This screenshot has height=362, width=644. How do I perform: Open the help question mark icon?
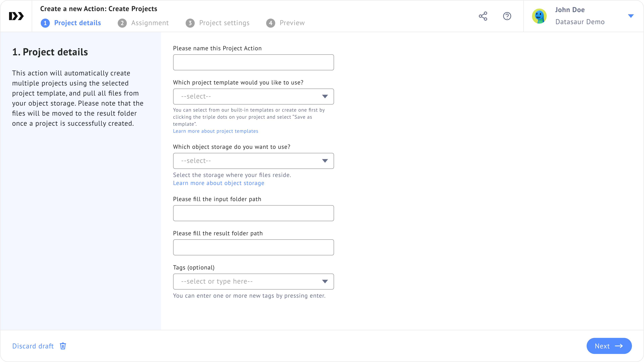tap(507, 16)
